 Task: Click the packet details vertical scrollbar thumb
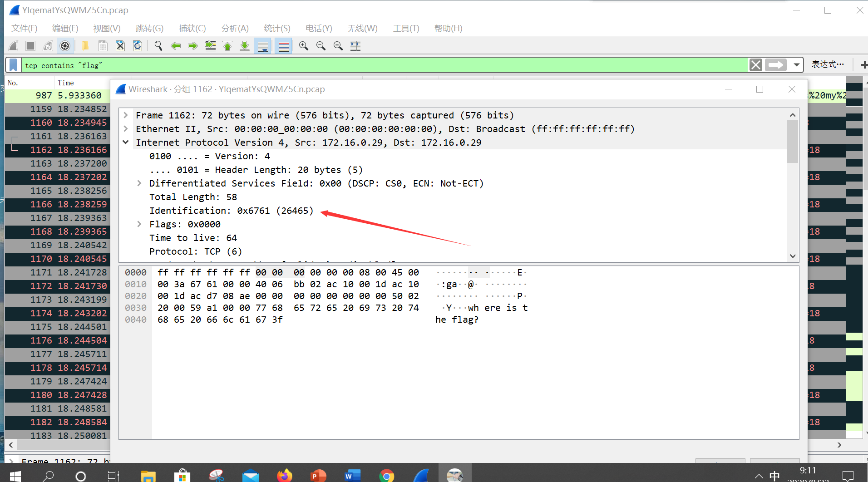[x=793, y=141]
